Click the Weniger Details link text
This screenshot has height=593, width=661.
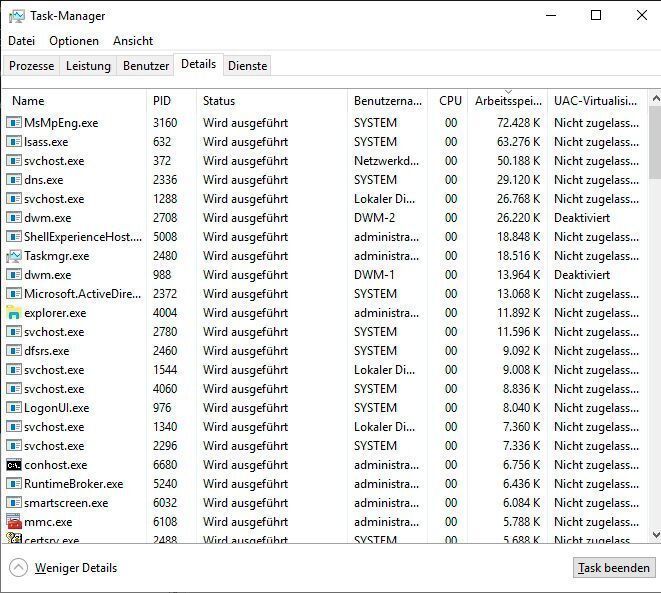(x=76, y=568)
